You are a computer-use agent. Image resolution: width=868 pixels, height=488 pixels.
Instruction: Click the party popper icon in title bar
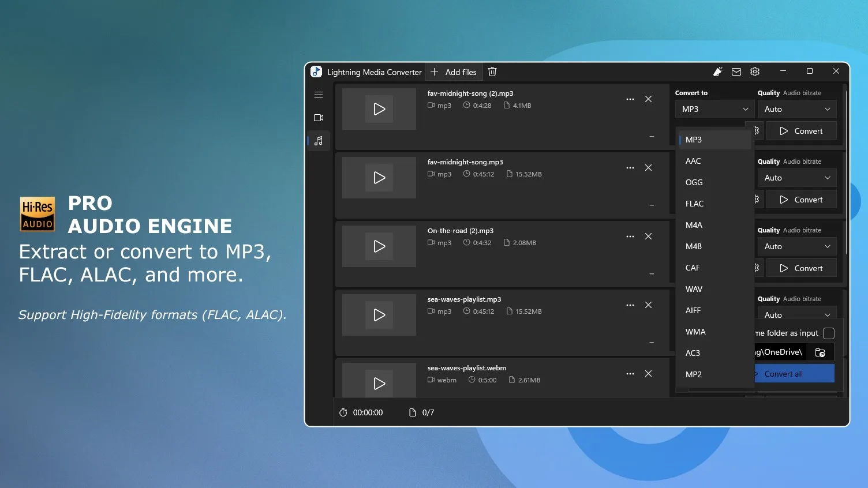(x=718, y=72)
